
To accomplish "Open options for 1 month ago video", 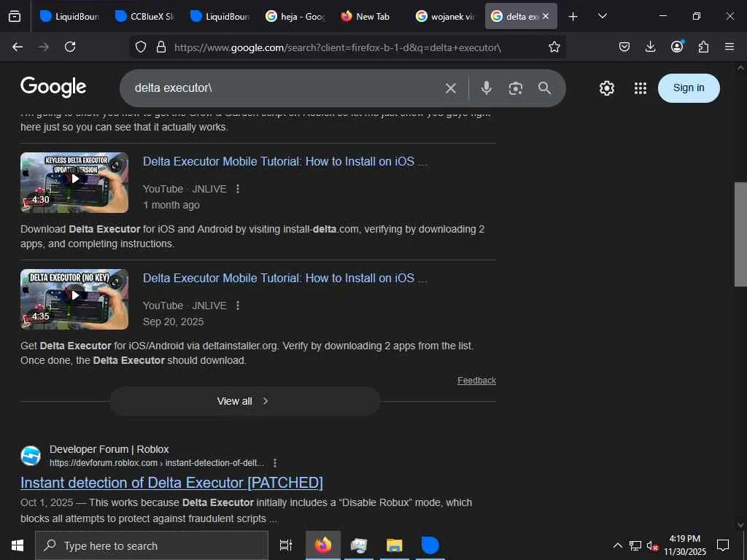I will 238,189.
